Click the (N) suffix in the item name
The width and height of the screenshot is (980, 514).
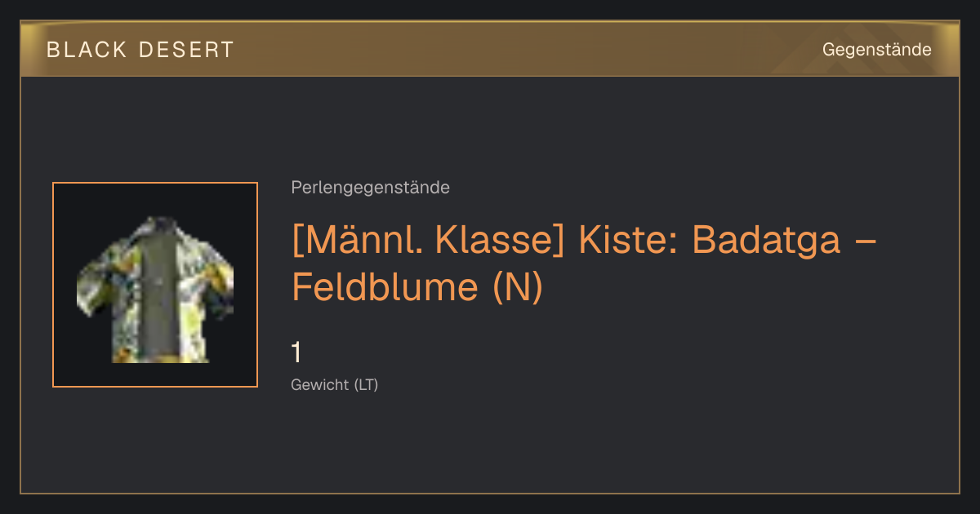519,286
